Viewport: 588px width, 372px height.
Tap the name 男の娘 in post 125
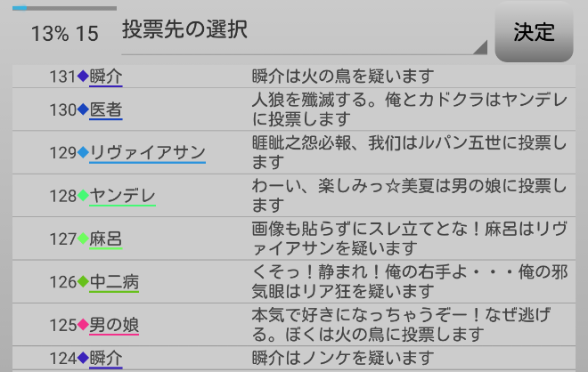(x=114, y=325)
